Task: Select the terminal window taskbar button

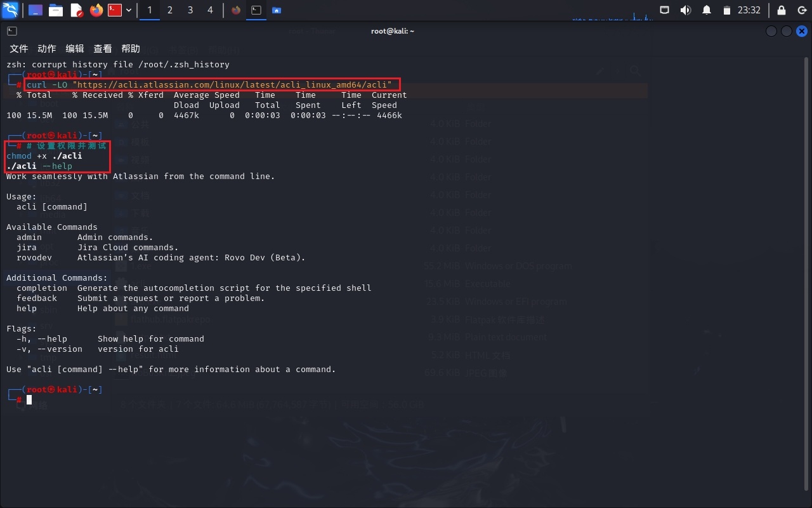Action: [x=256, y=10]
